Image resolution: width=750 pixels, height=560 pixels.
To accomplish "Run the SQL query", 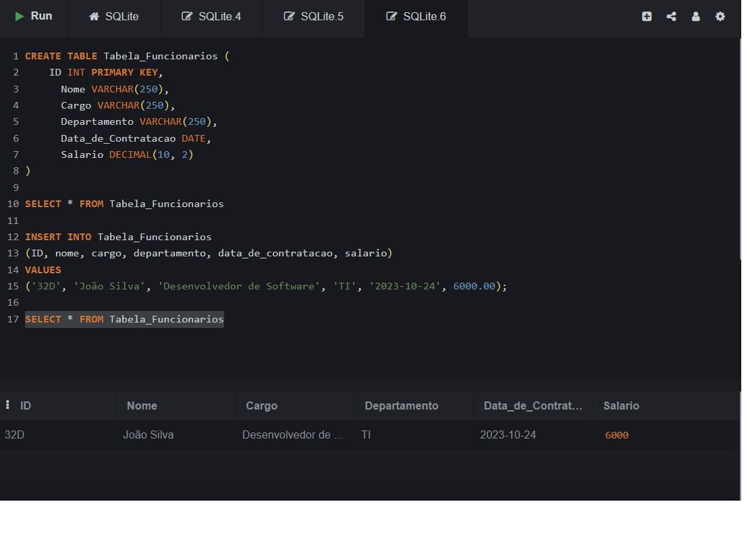I will pyautogui.click(x=34, y=16).
